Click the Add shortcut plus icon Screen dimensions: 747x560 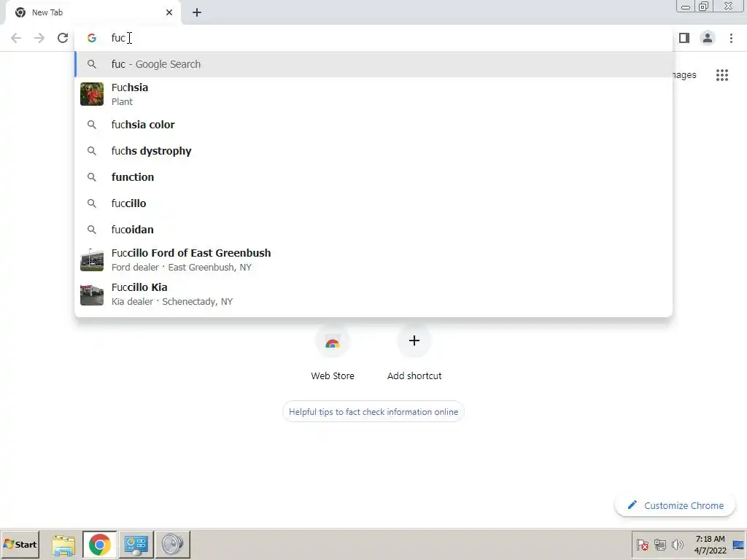[x=414, y=341]
